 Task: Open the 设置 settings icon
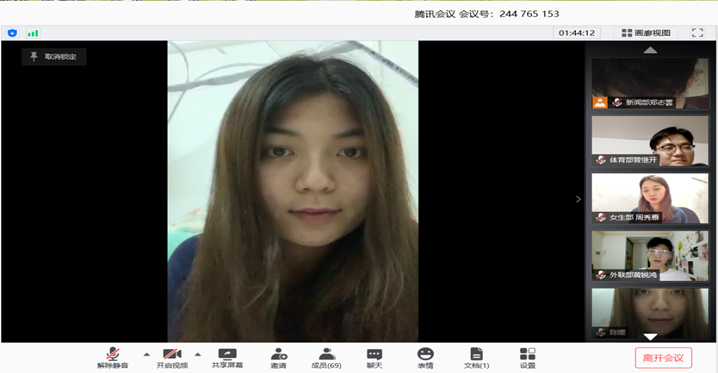[528, 358]
